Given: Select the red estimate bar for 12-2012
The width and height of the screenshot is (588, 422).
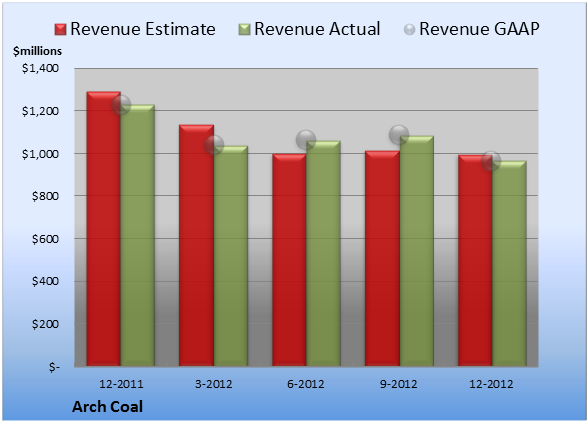Looking at the screenshot, I should [475, 261].
